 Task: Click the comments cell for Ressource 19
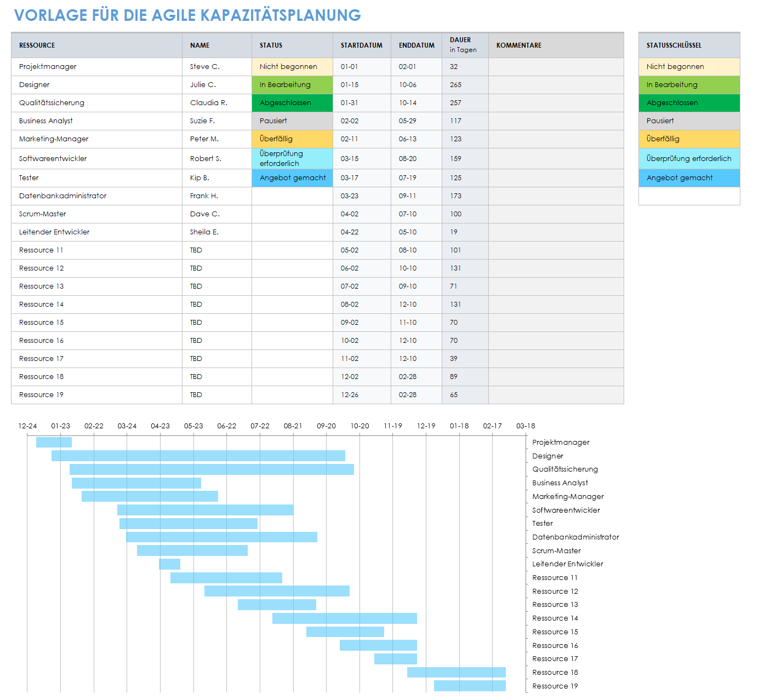556,395
